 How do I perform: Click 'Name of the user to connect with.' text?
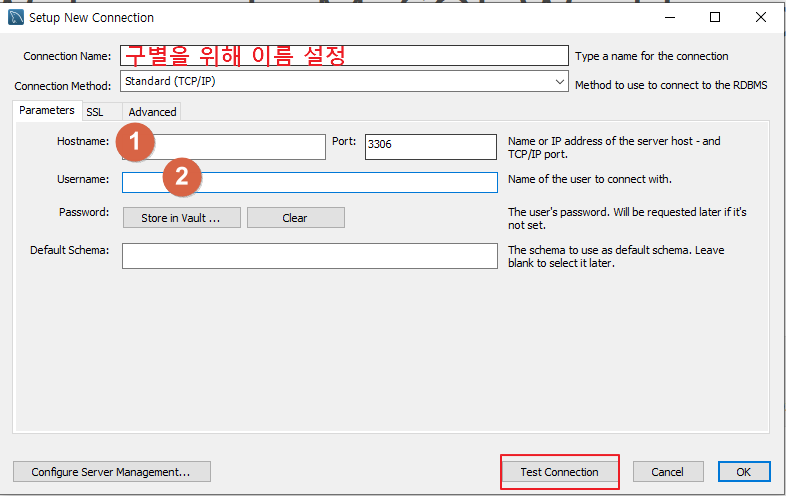click(x=590, y=179)
